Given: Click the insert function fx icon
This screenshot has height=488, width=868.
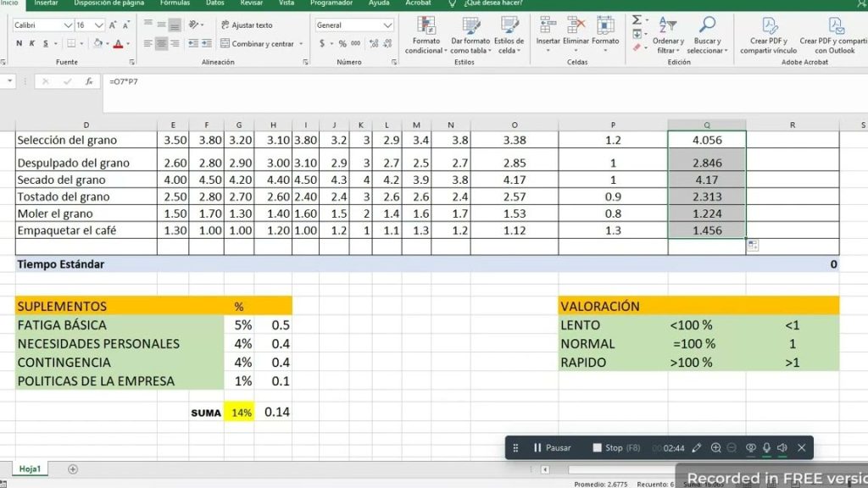Looking at the screenshot, I should click(89, 81).
